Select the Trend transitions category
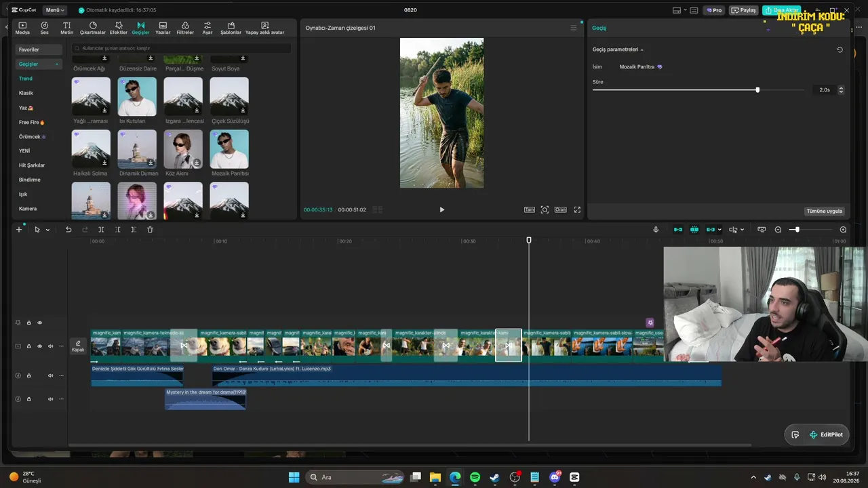This screenshot has height=488, width=868. point(26,79)
